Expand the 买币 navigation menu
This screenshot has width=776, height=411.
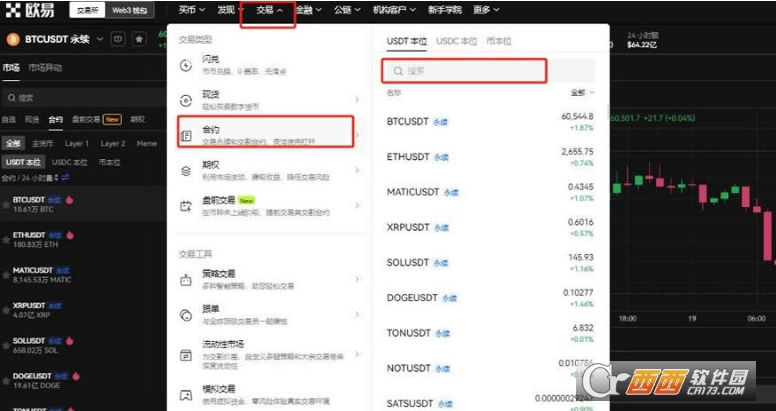[x=190, y=10]
